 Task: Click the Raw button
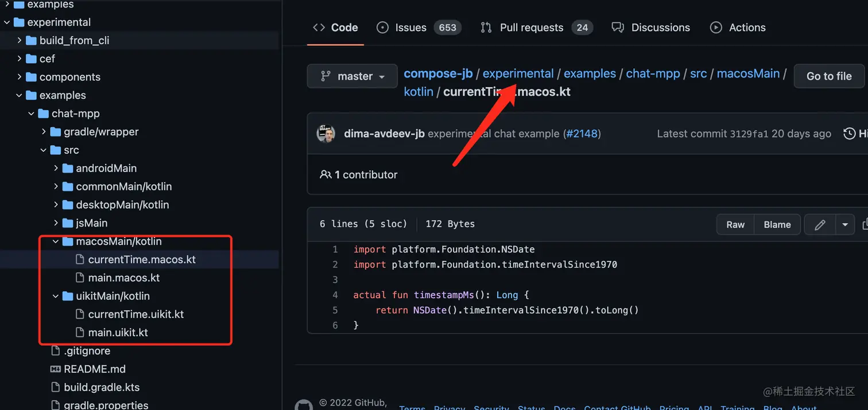tap(735, 225)
